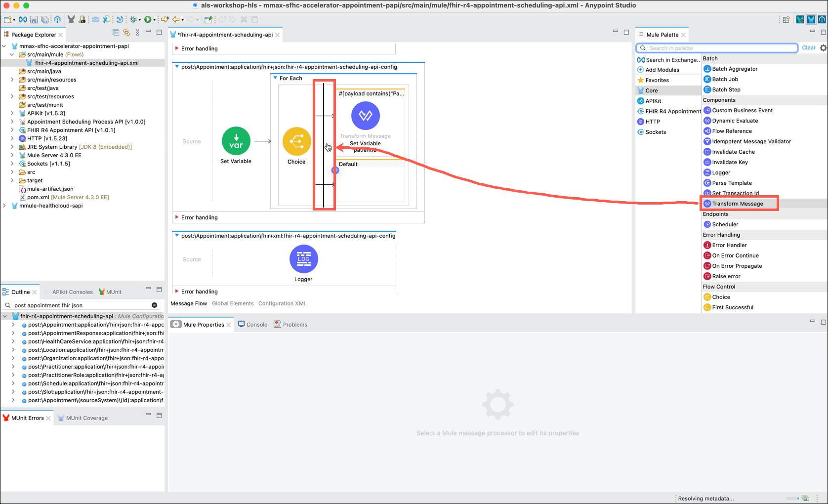828x504 pixels.
Task: Switch to the Configuration XML tab
Action: pyautogui.click(x=283, y=303)
